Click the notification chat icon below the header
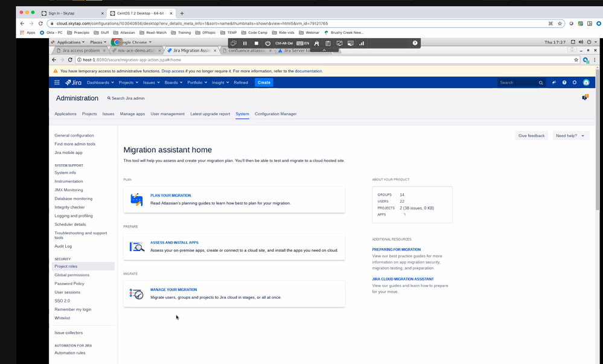The image size is (603, 364). click(585, 97)
